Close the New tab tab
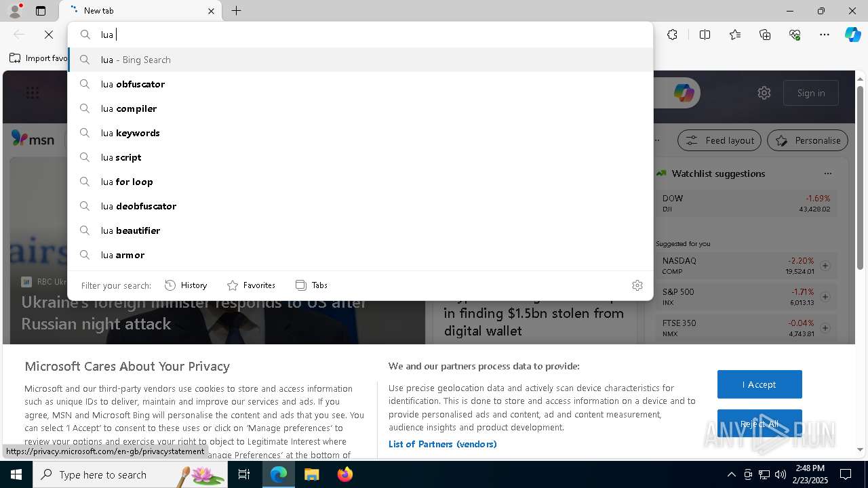This screenshot has height=488, width=868. tap(211, 11)
